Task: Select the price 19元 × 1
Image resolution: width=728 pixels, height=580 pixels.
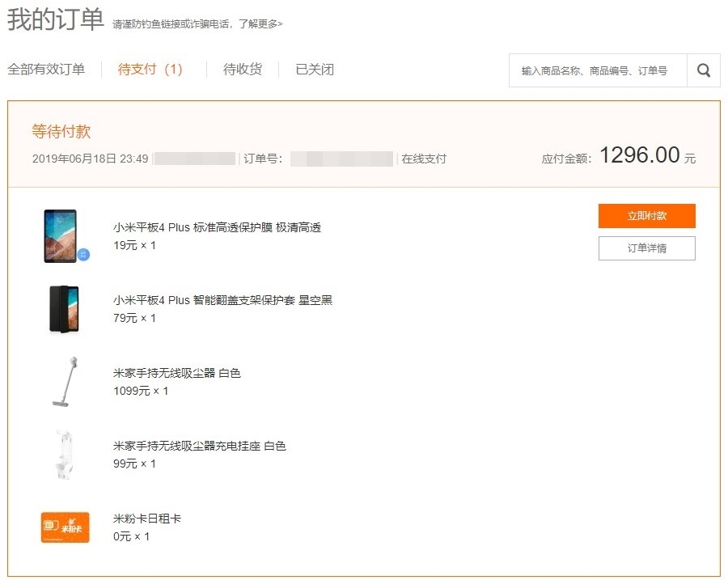Action: tap(134, 245)
